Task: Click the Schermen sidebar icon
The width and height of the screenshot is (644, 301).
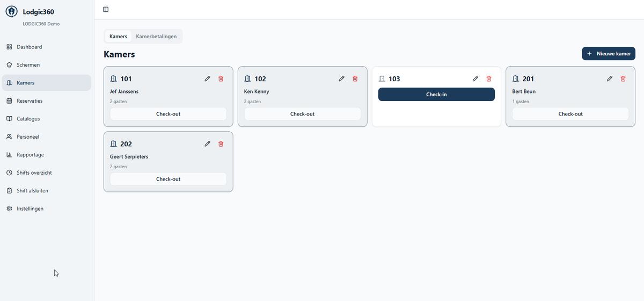Action: [9, 65]
